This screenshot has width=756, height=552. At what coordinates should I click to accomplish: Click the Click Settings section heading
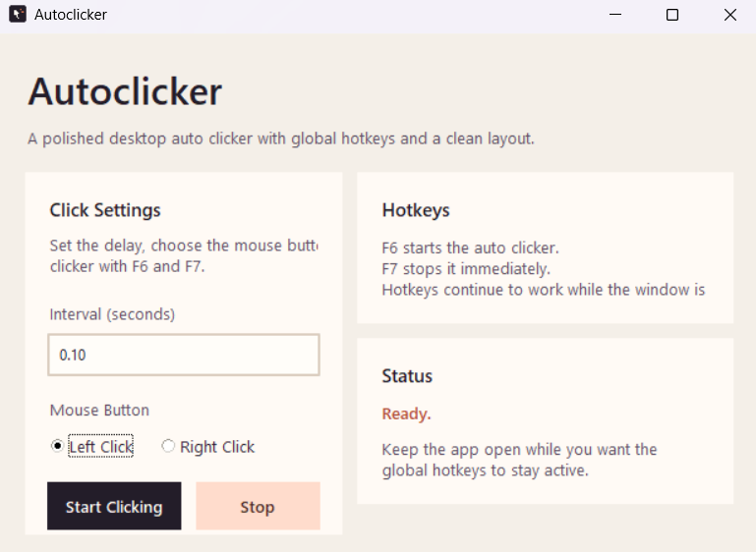point(105,210)
